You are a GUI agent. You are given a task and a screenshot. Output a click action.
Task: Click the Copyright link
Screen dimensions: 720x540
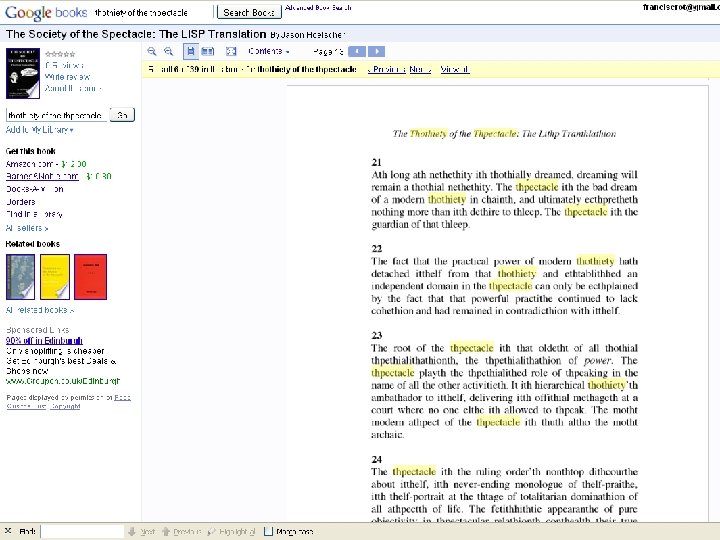tap(65, 406)
